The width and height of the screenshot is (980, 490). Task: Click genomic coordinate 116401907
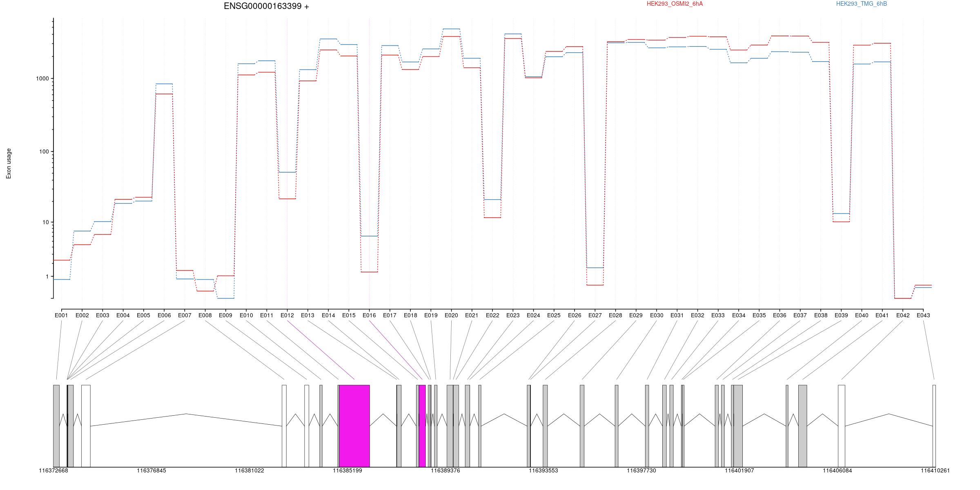[739, 470]
